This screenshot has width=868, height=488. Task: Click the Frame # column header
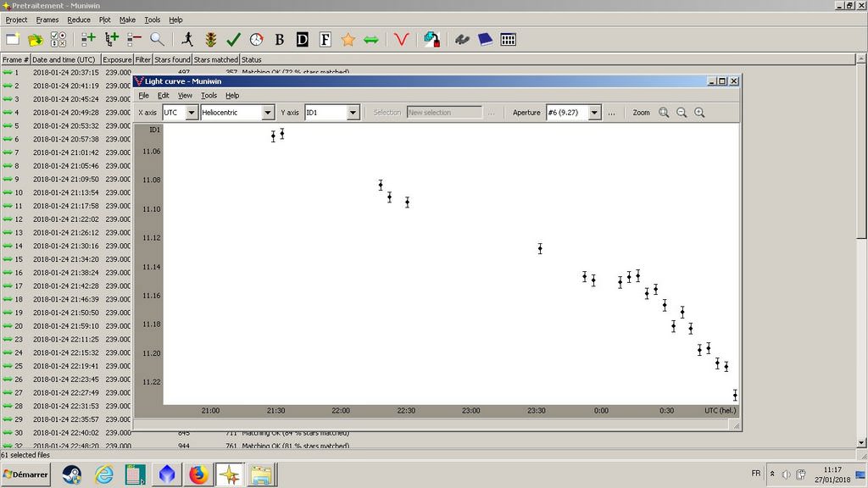[15, 59]
